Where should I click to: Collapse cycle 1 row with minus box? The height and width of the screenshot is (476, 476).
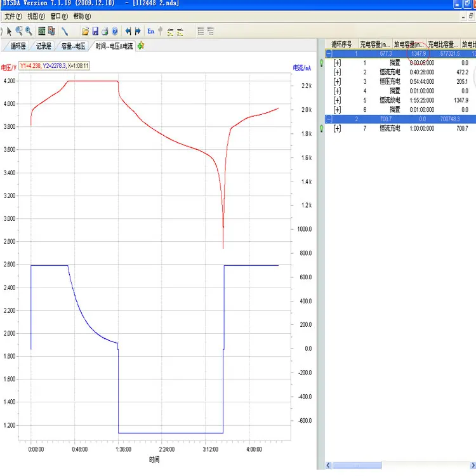[329, 54]
